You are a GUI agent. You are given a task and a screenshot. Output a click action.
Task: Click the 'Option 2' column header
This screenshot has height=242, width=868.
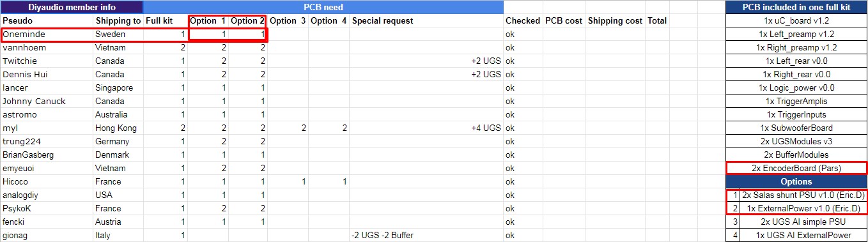(x=247, y=20)
